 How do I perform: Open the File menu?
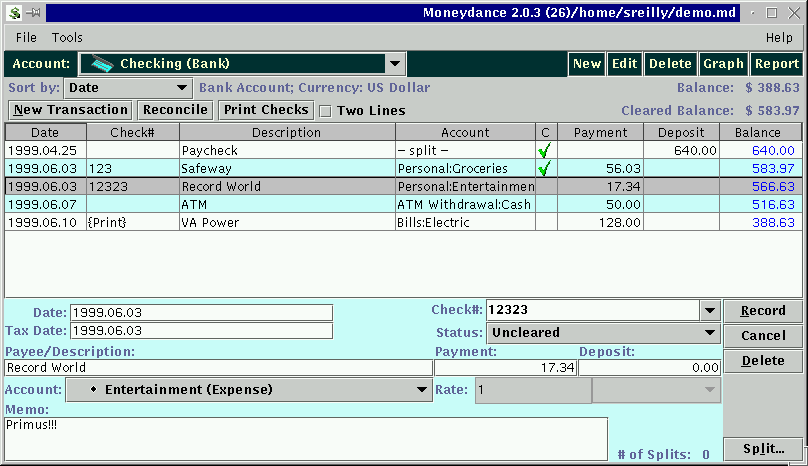tap(26, 38)
